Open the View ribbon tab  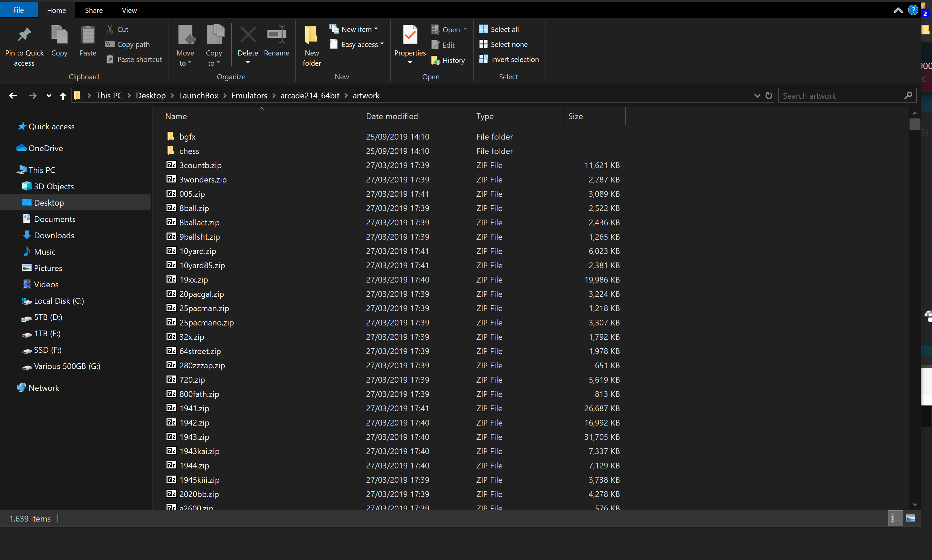(129, 10)
